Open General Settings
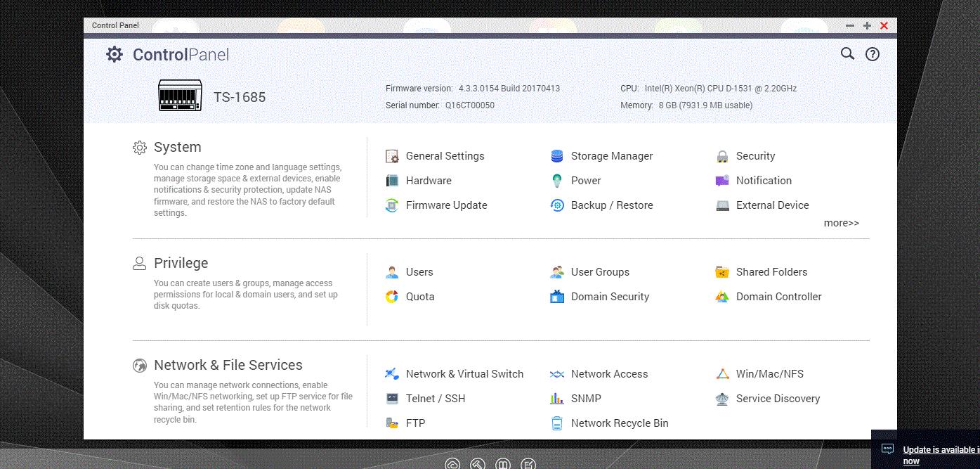Viewport: 980px width, 469px height. pyautogui.click(x=445, y=156)
